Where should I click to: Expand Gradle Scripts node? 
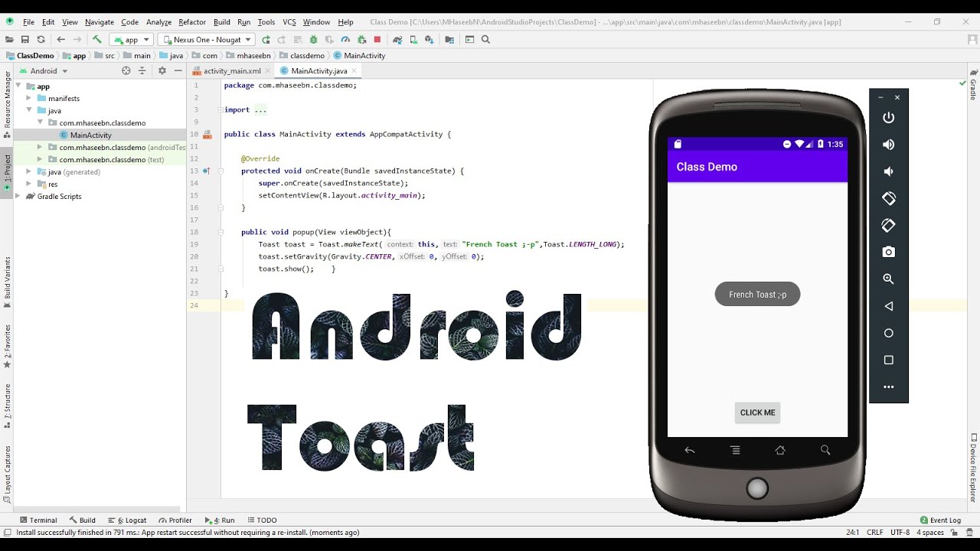click(19, 197)
